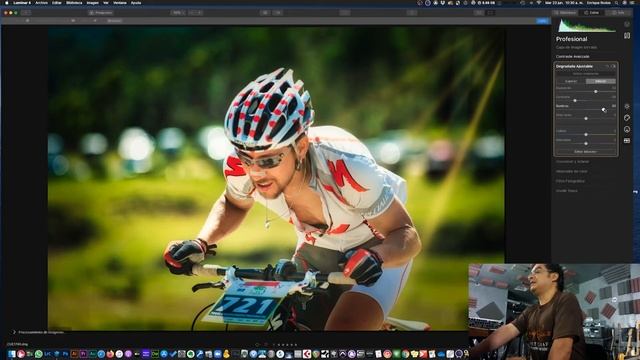Open the Apple menu

click(x=7, y=2)
